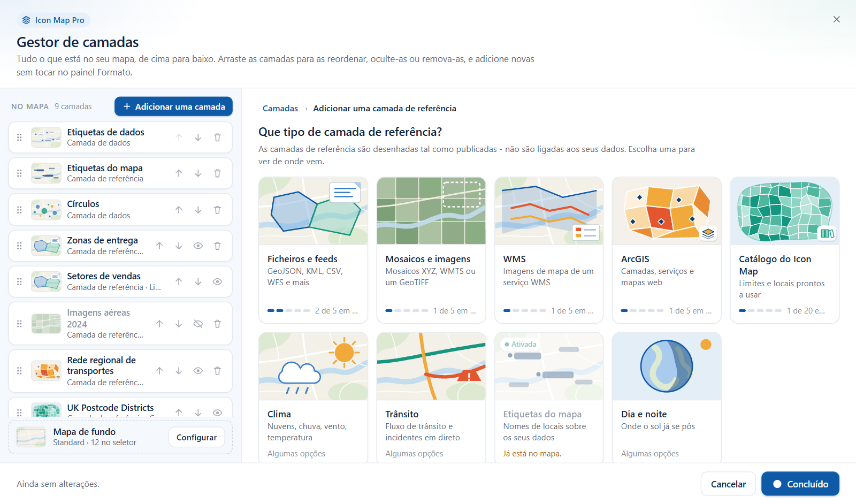The width and height of the screenshot is (856, 504).
Task: Confirm with the Concluído button
Action: 800,484
